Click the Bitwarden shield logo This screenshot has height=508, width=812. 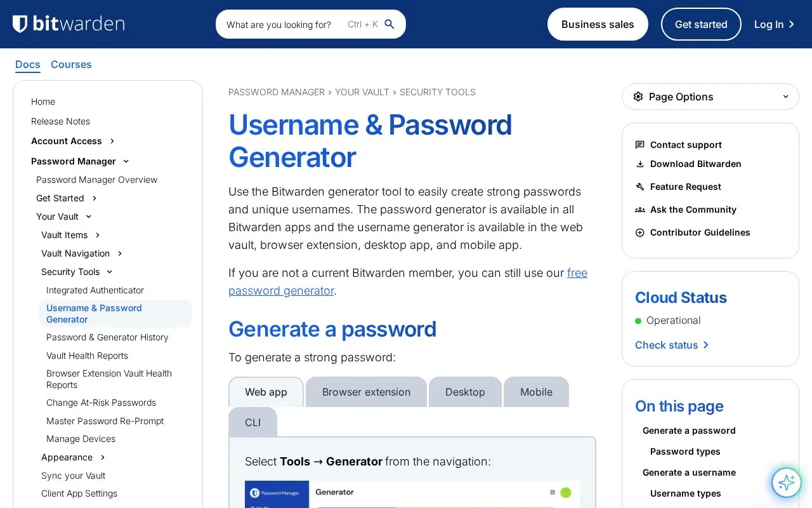pyautogui.click(x=20, y=24)
